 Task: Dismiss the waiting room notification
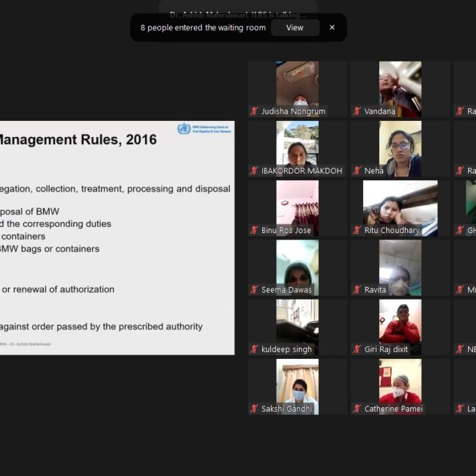332,28
